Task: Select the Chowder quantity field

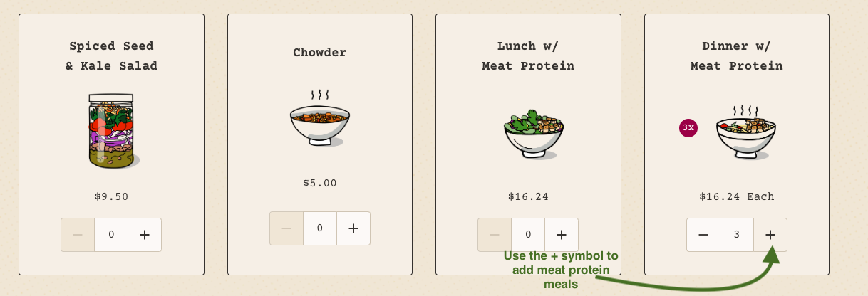Action: [x=320, y=228]
